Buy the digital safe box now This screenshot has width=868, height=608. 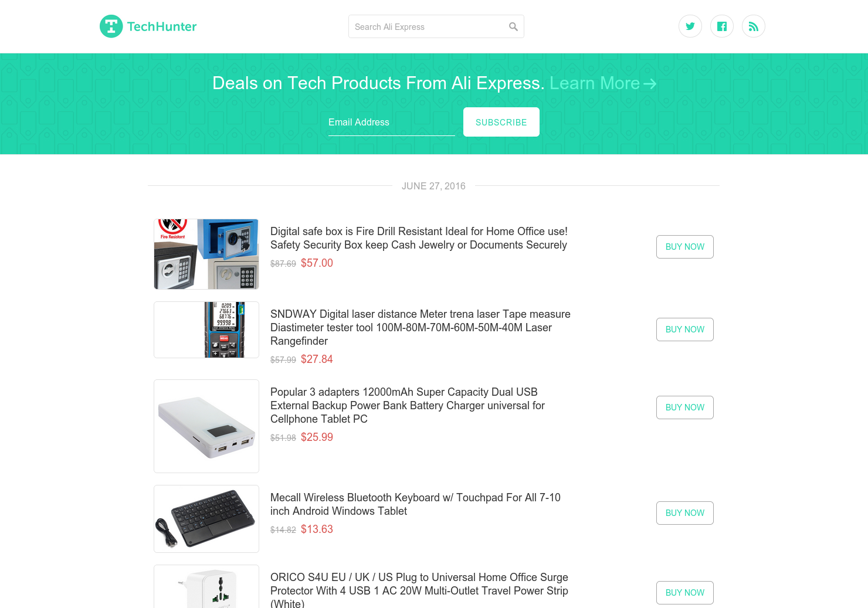click(x=685, y=247)
